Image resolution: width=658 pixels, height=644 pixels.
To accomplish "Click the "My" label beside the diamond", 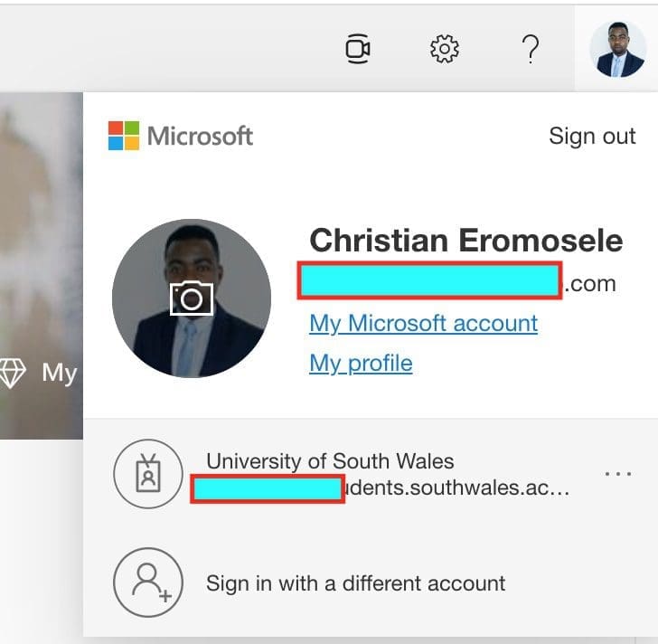I will pos(59,373).
